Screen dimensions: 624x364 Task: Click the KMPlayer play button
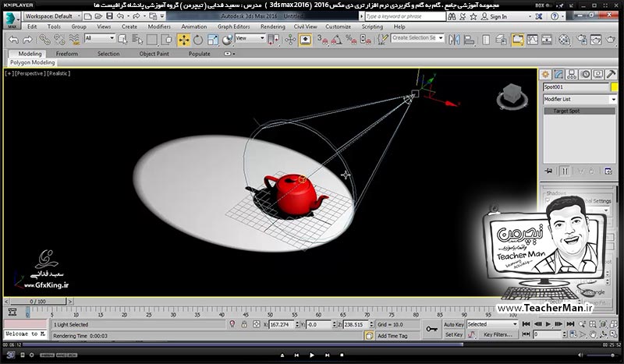pyautogui.click(x=311, y=355)
